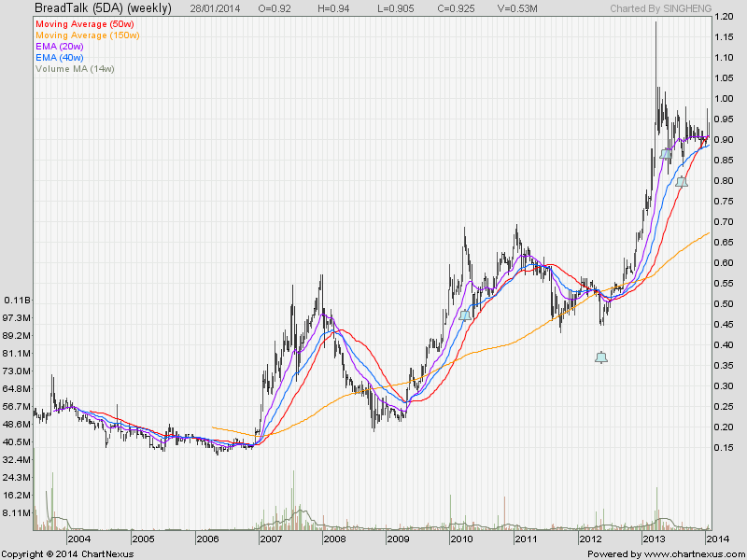Screen dimensions: 747x560
Task: Click the 2004 year label on time axis
Action: 78,539
